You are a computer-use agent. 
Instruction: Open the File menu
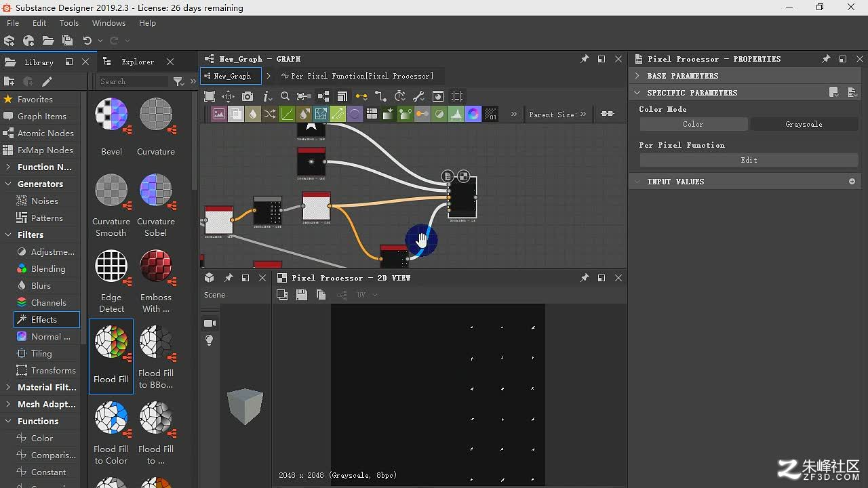[x=13, y=23]
